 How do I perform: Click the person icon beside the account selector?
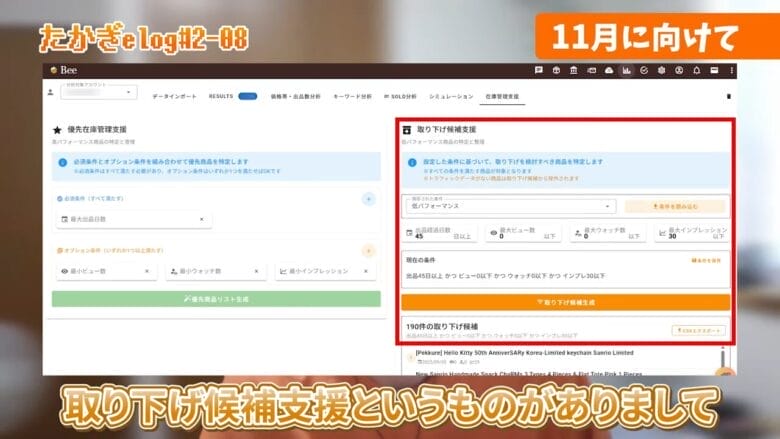[50, 92]
